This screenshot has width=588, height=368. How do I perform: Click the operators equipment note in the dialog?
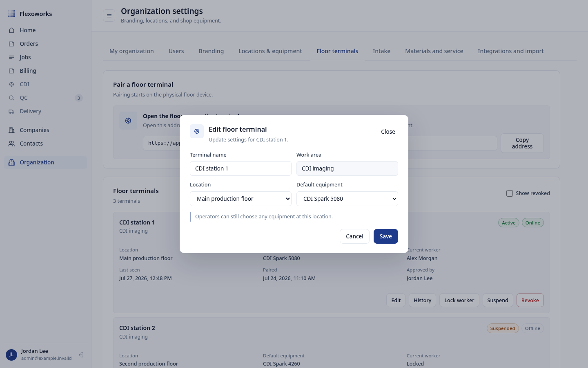click(x=264, y=217)
